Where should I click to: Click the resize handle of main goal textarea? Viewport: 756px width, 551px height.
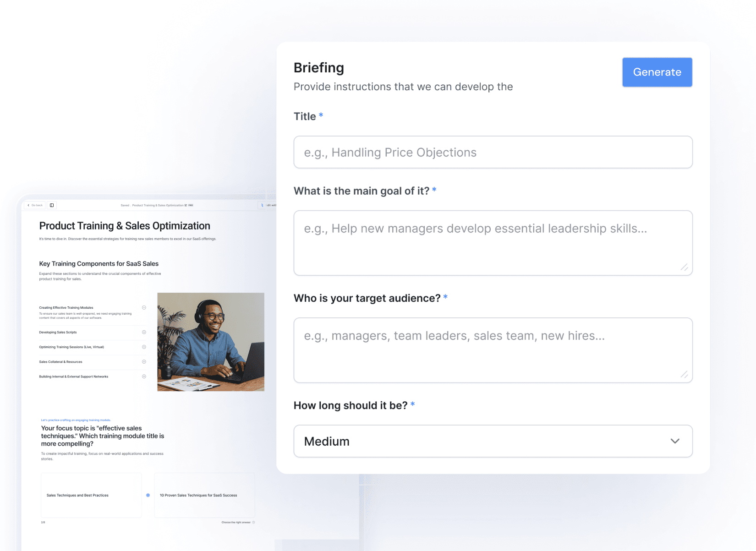pos(685,267)
